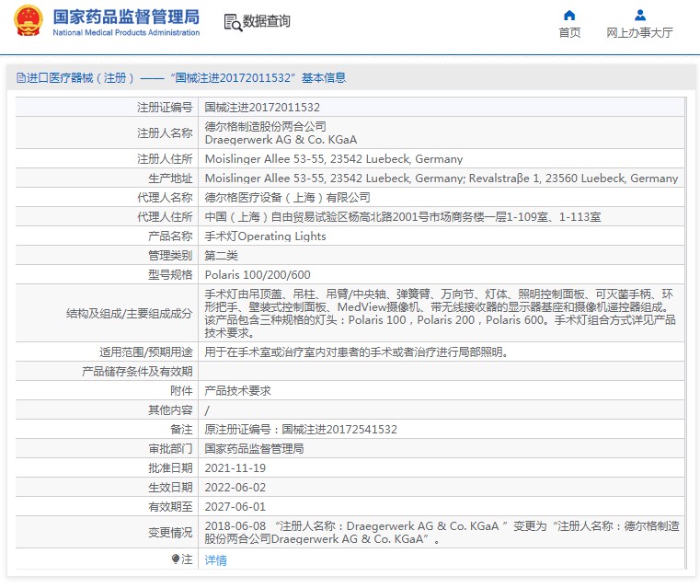Click 国家药品监督管理局 in the 审批部门 row

254,449
